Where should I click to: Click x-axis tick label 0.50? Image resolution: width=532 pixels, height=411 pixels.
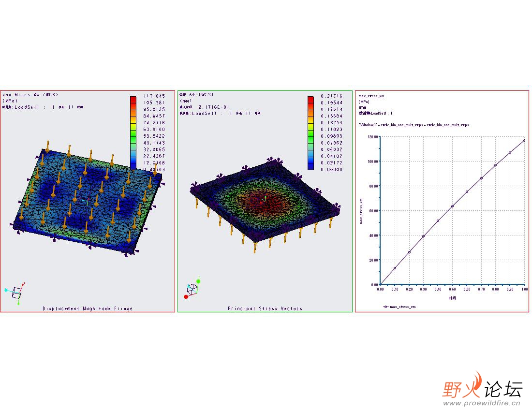tap(452, 289)
